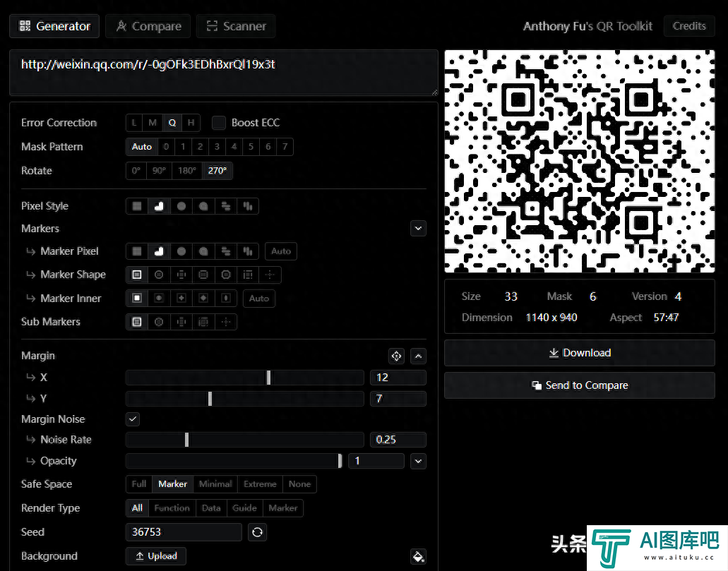This screenshot has width=728, height=571.
Task: Click the Margin X slider handle
Action: [x=269, y=378]
